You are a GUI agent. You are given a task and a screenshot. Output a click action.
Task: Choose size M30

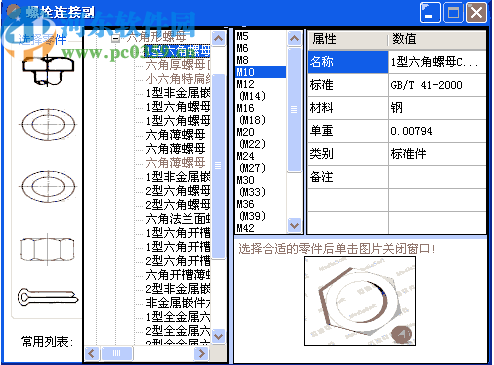coord(245,180)
